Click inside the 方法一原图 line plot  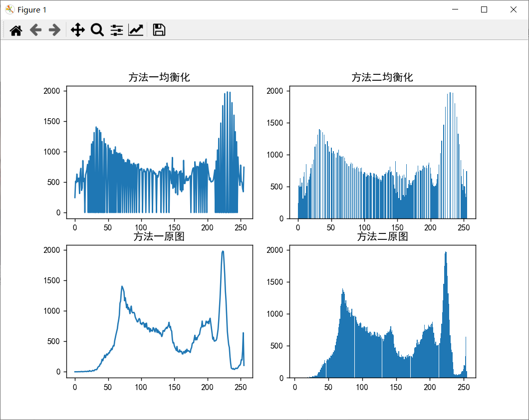pyautogui.click(x=160, y=311)
